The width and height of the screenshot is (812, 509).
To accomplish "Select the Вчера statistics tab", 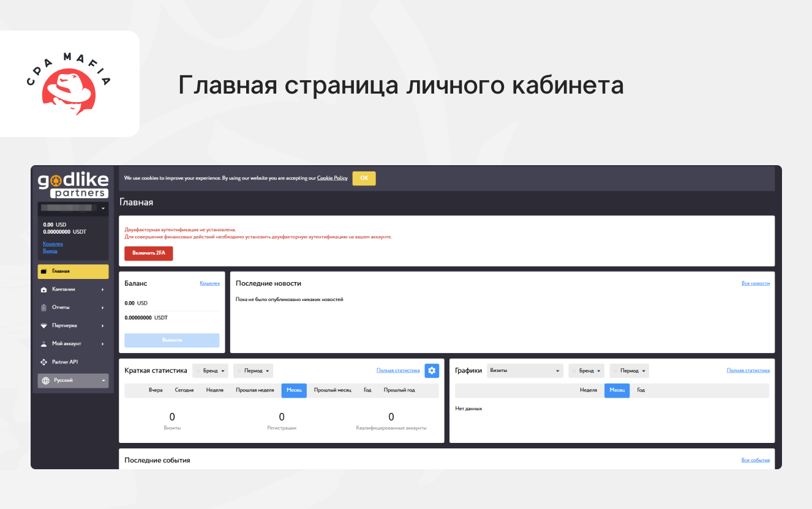I will coord(156,390).
